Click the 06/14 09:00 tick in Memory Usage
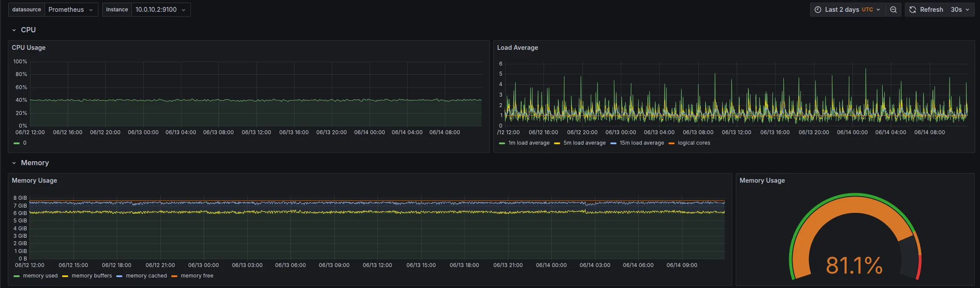The image size is (980, 288). click(x=682, y=265)
